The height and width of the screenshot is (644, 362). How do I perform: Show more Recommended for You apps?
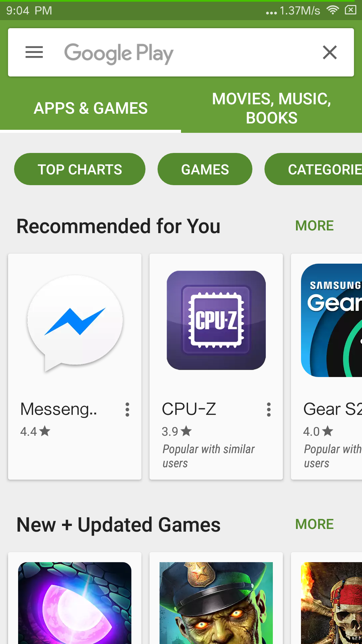pos(314,226)
